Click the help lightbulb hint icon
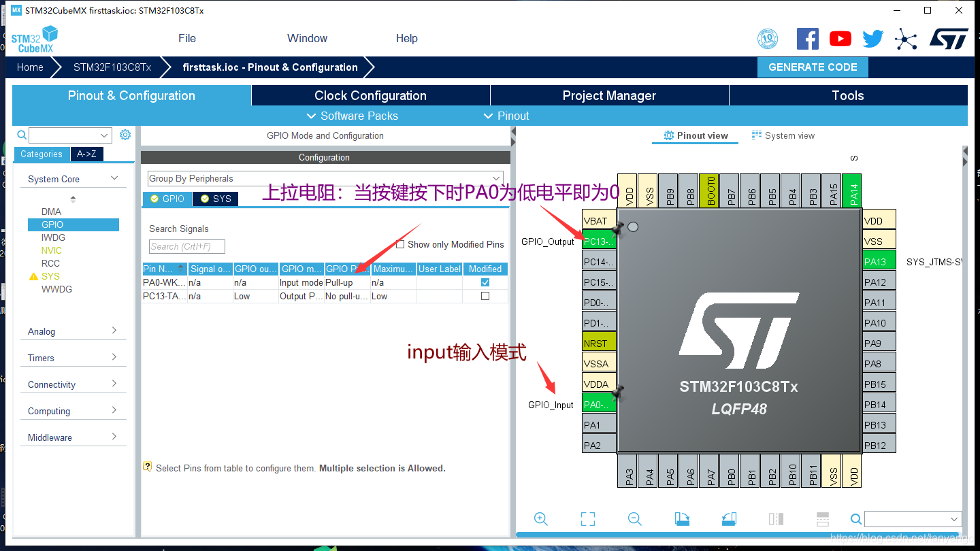 point(147,467)
